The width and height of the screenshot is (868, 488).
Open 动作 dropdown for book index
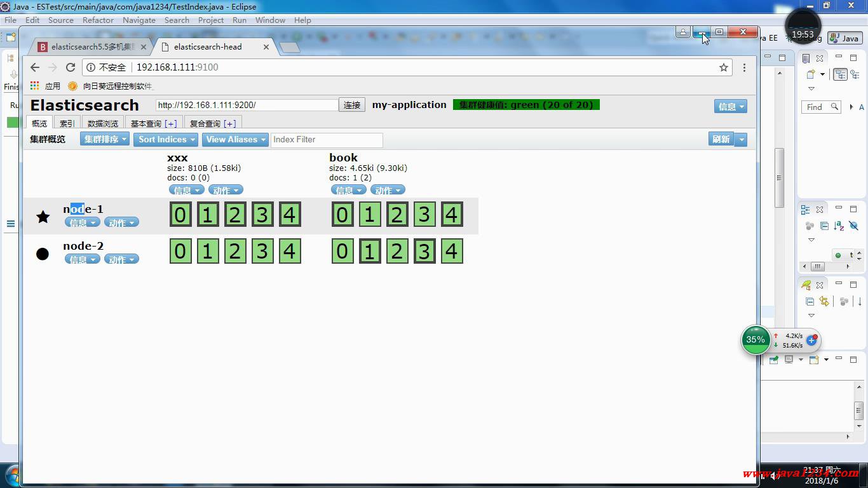388,190
